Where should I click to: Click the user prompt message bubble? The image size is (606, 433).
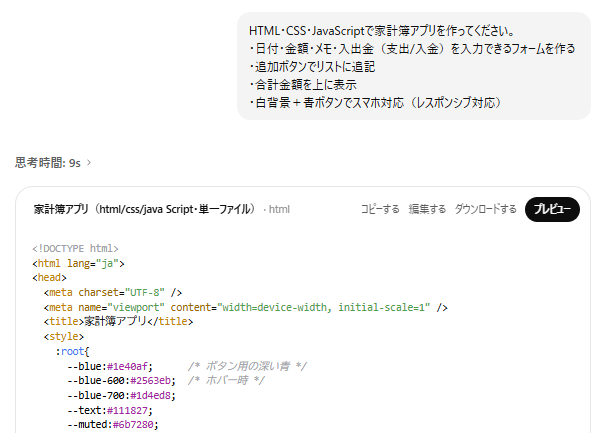[x=412, y=67]
